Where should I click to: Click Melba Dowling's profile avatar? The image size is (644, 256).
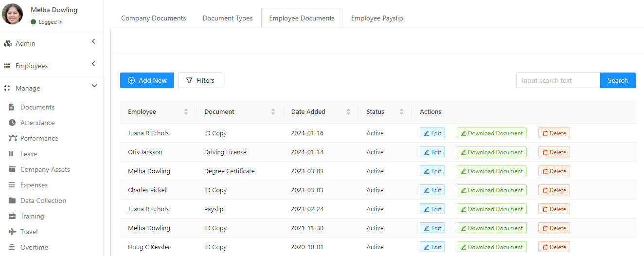coord(13,14)
